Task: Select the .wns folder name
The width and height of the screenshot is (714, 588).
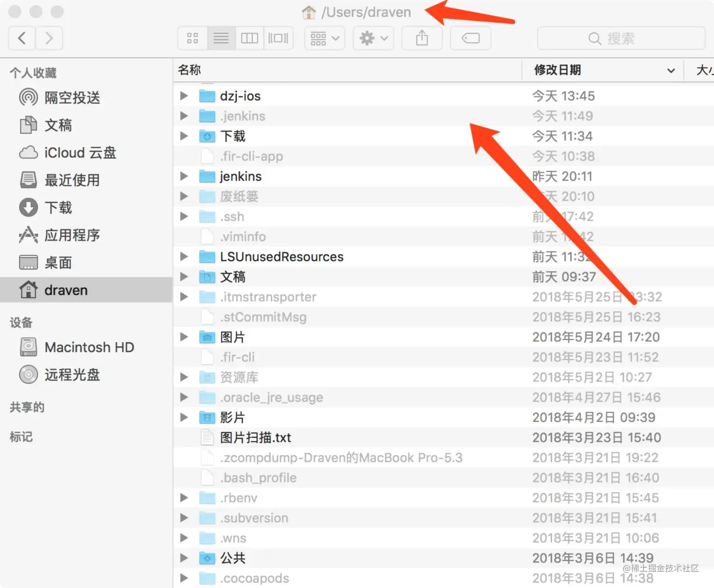Action: pyautogui.click(x=233, y=538)
